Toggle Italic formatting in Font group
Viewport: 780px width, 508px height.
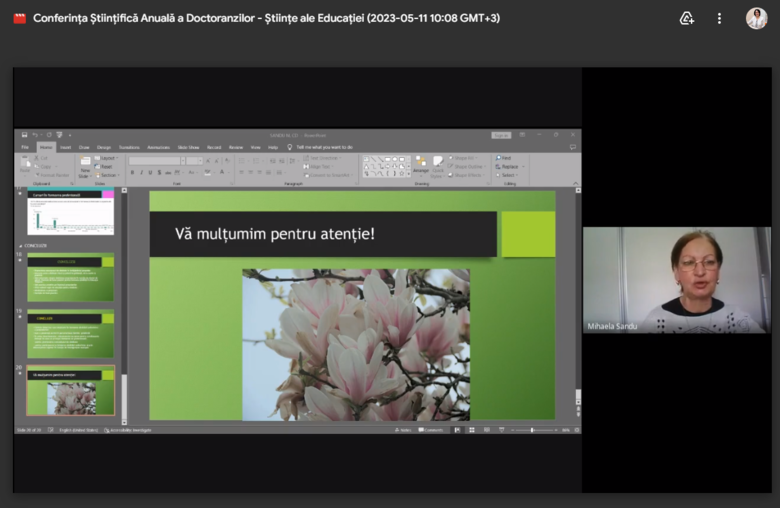pos(141,172)
